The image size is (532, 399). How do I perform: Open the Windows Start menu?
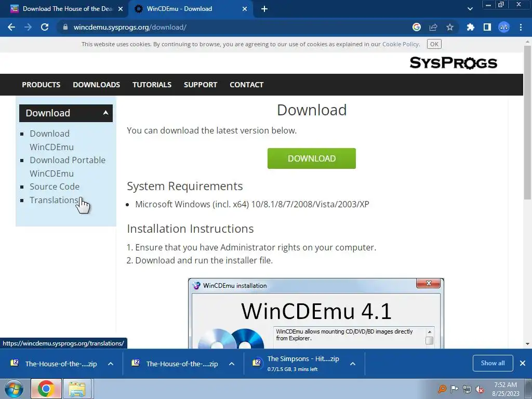pos(14,389)
